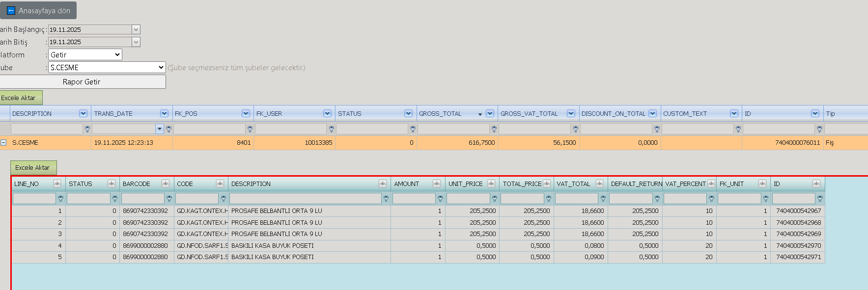The width and height of the screenshot is (868, 290).
Task: Click the BARCODE filter funnel in the detail grid
Action: point(169,199)
